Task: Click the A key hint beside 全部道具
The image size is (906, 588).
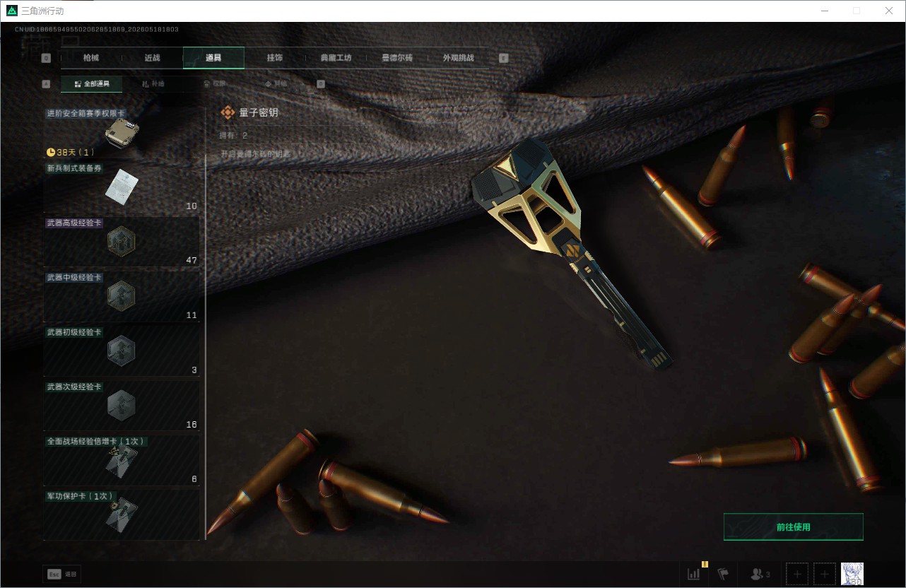Action: (x=47, y=84)
